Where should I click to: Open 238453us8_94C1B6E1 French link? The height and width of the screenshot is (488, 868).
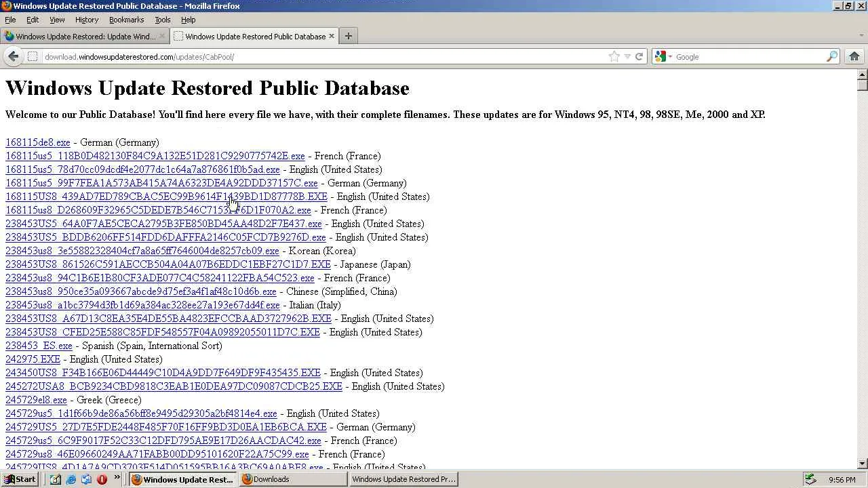160,278
